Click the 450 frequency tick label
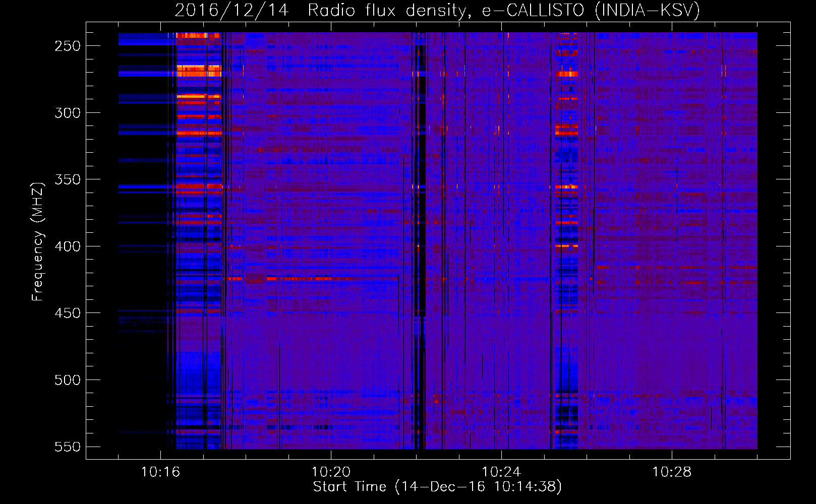The height and width of the screenshot is (504, 816). click(68, 313)
